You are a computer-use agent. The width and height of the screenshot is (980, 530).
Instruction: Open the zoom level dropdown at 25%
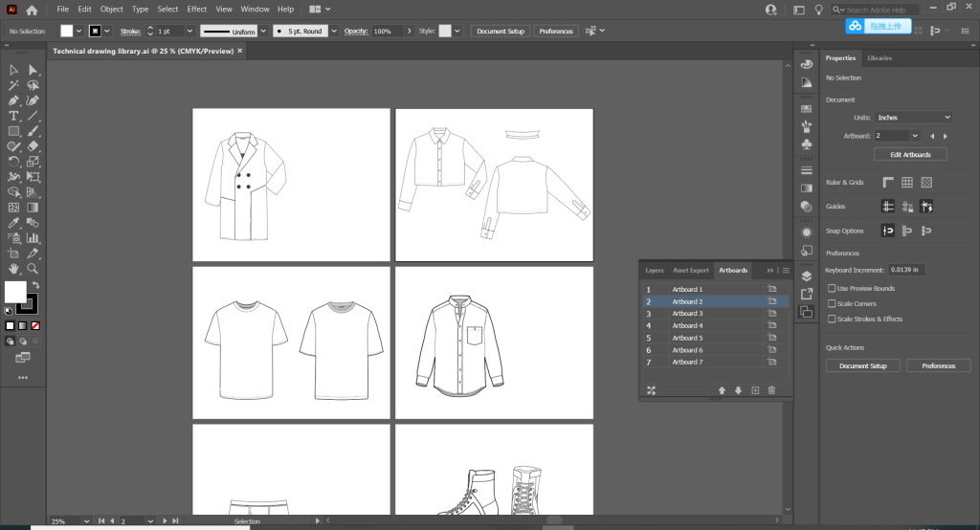point(85,521)
